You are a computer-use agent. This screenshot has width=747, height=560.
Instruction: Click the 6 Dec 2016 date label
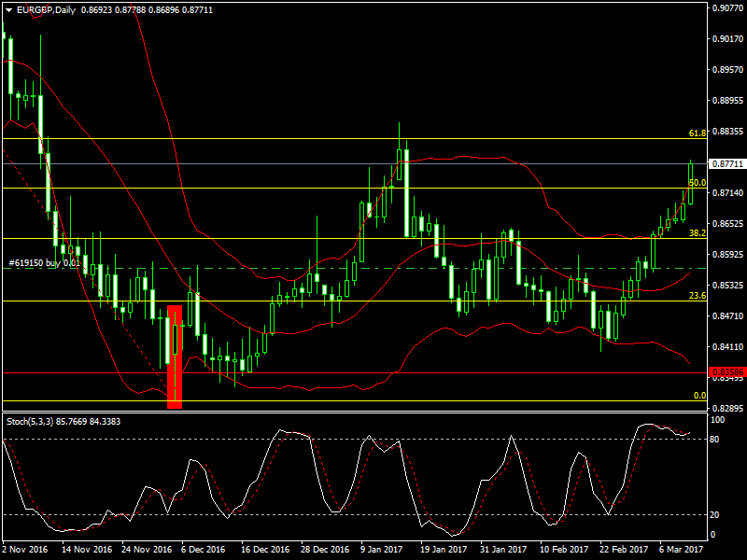pyautogui.click(x=203, y=549)
